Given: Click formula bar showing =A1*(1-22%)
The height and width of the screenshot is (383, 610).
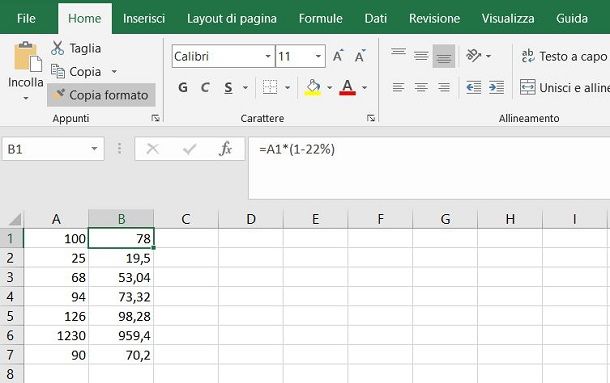Looking at the screenshot, I should tap(429, 168).
